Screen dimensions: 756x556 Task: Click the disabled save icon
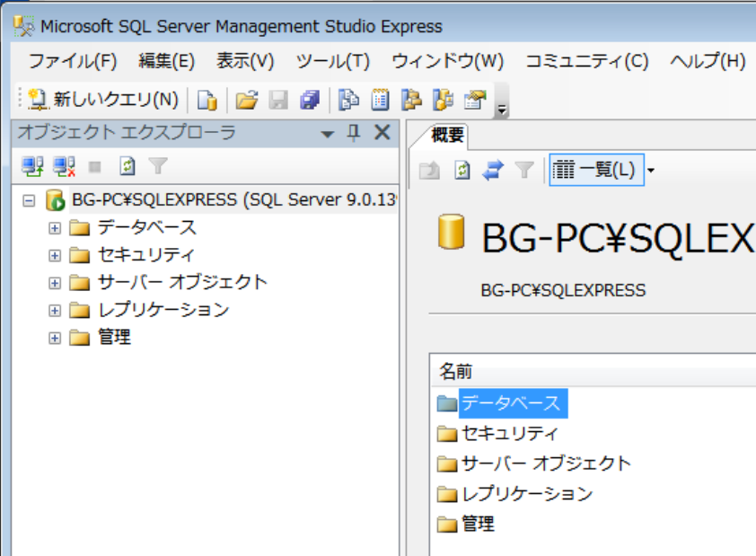pos(278,101)
